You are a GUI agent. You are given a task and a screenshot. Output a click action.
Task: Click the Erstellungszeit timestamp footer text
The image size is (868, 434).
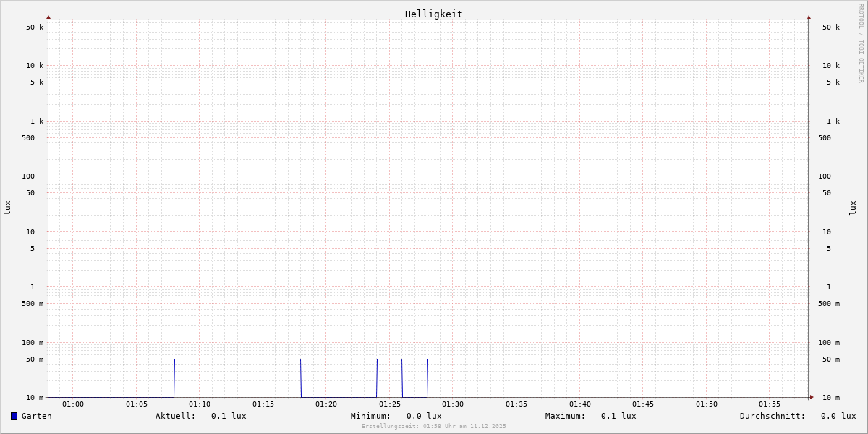click(434, 426)
